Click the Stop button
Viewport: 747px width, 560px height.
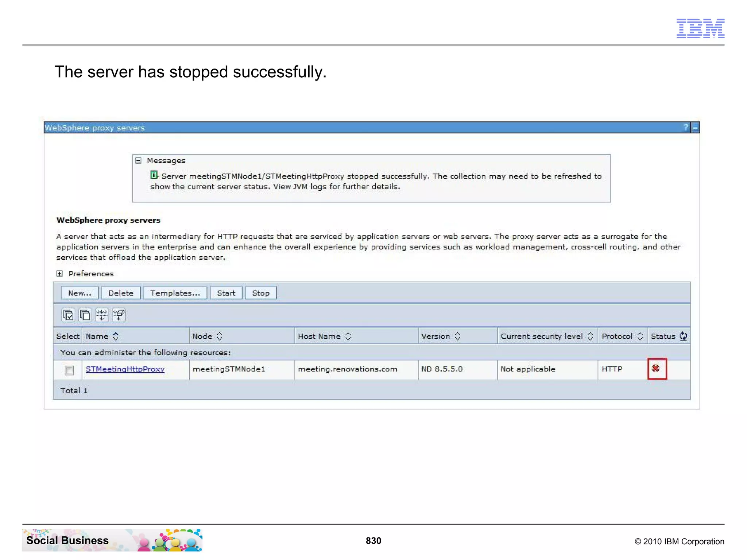pyautogui.click(x=261, y=293)
